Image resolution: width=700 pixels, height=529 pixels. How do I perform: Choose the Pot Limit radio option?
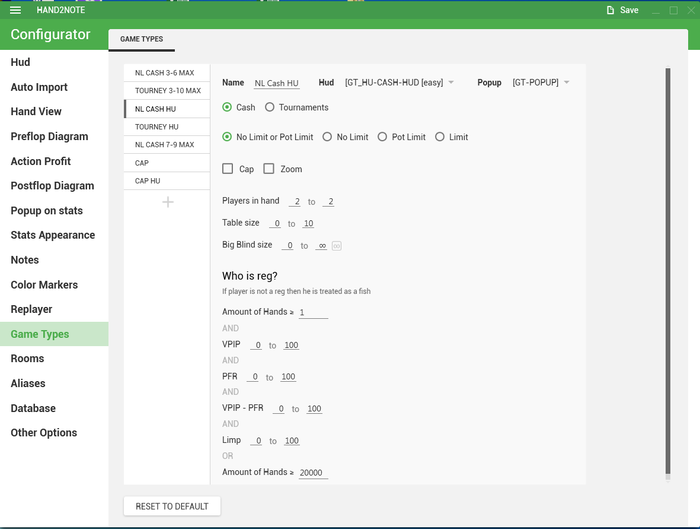pyautogui.click(x=382, y=137)
